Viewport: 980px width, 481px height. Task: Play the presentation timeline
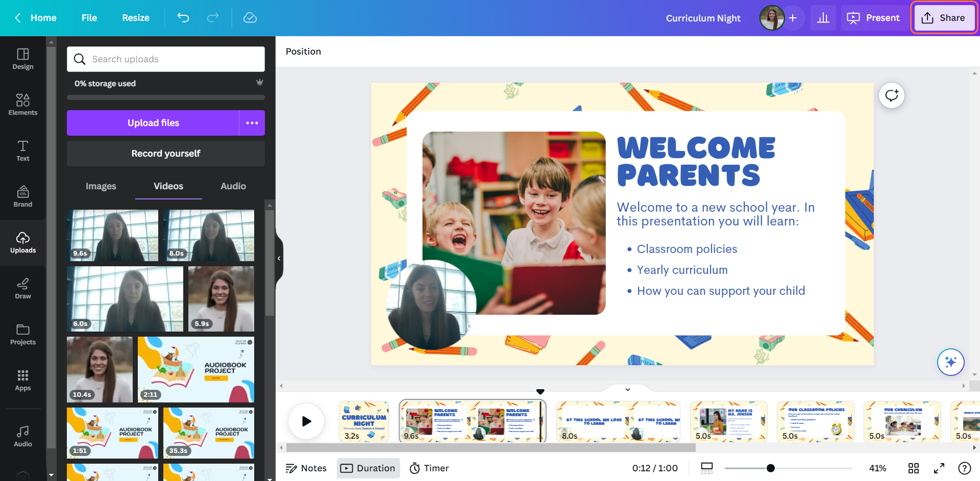(306, 421)
